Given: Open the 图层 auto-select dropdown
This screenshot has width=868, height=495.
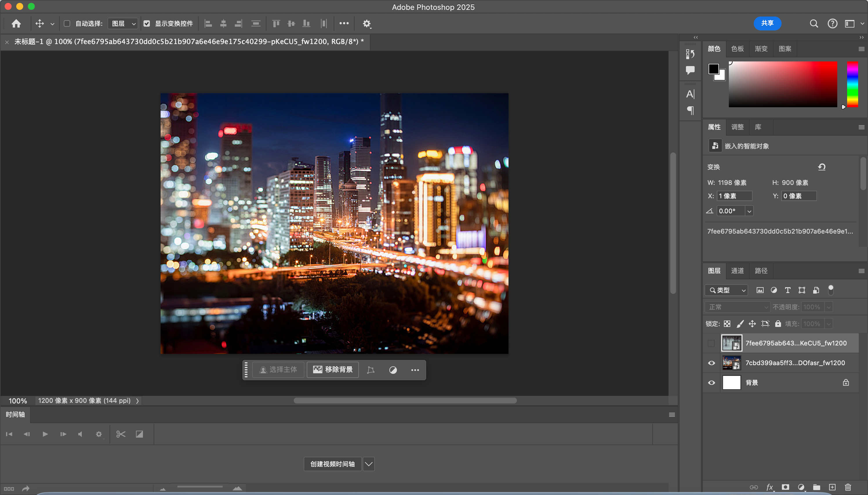Looking at the screenshot, I should 123,23.
